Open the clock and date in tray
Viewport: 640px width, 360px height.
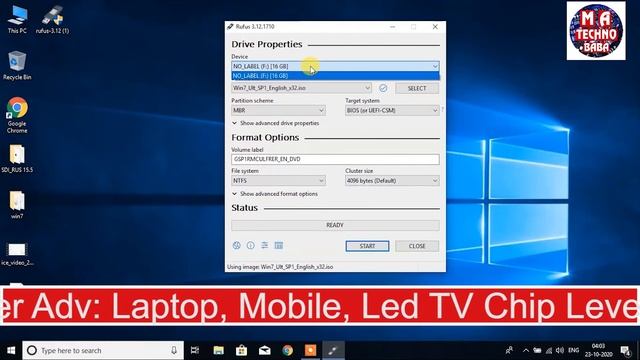tap(598, 350)
